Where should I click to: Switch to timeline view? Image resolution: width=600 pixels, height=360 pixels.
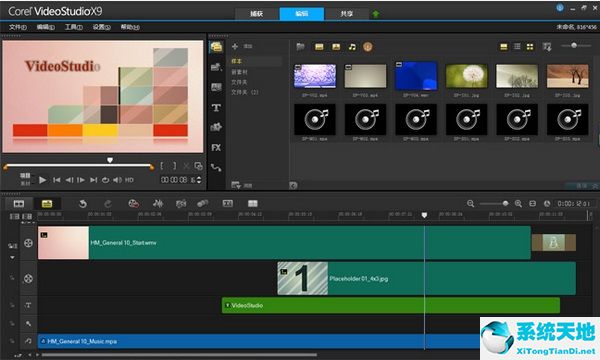point(47,204)
